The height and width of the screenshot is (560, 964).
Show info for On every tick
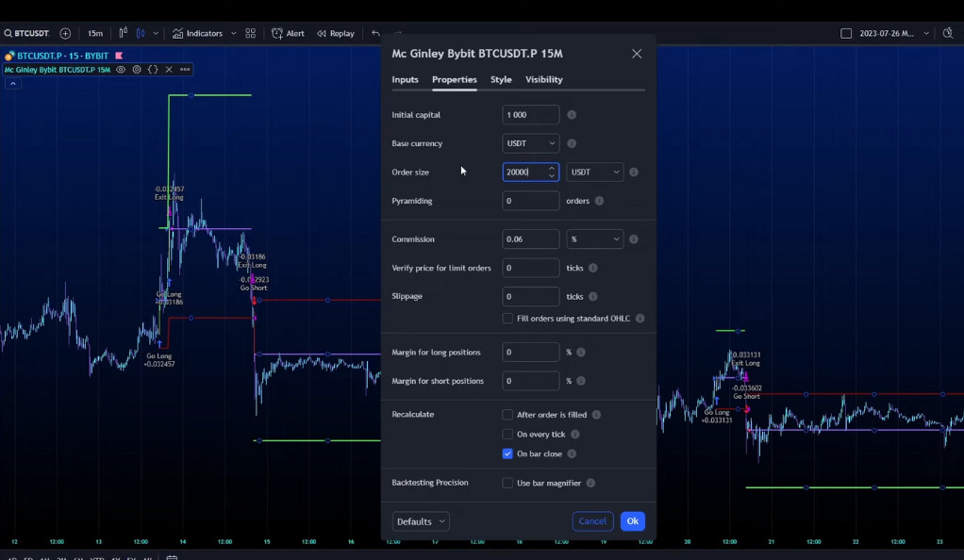pos(574,435)
